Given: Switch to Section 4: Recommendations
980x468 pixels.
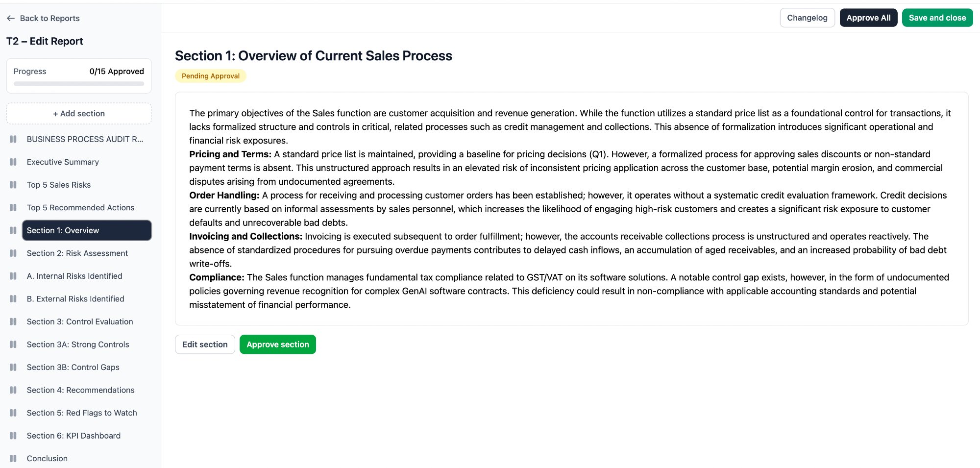Looking at the screenshot, I should point(81,390).
